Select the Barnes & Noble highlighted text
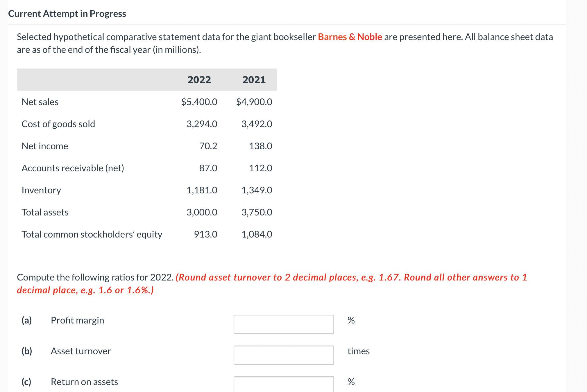Viewport: 587px width, 392px height. pyautogui.click(x=350, y=37)
